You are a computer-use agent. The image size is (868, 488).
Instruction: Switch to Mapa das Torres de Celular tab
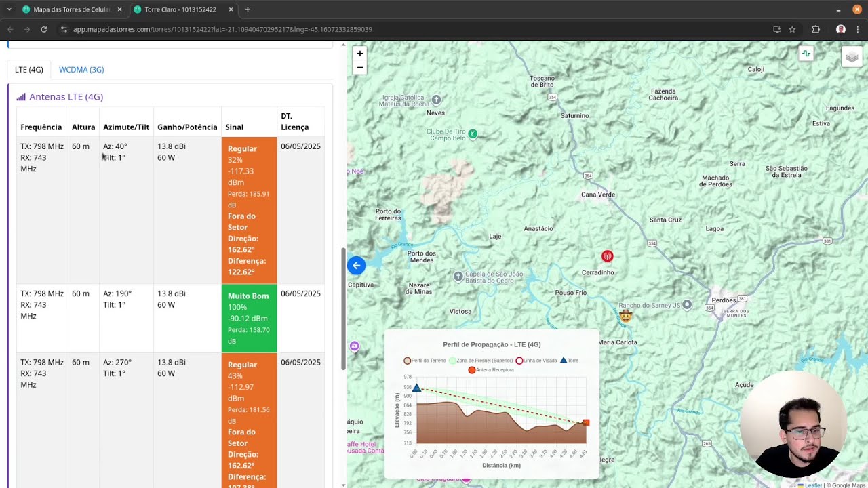[72, 9]
